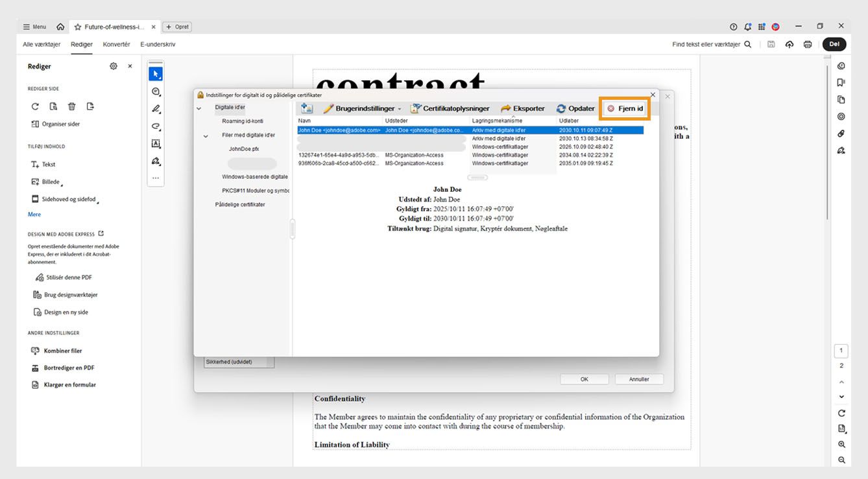Click the Mere link
Viewport: 868px width, 479px height.
click(34, 215)
